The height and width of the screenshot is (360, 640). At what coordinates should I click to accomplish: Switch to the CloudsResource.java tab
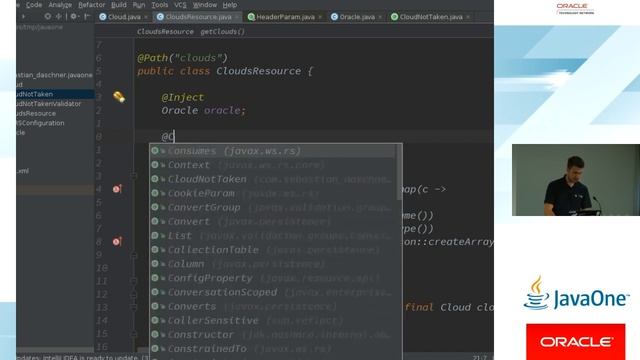coord(198,17)
